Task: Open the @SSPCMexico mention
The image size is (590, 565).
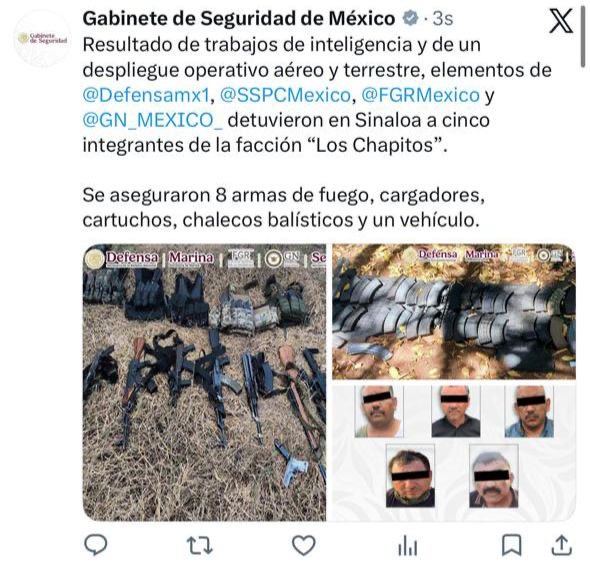Action: click(285, 95)
